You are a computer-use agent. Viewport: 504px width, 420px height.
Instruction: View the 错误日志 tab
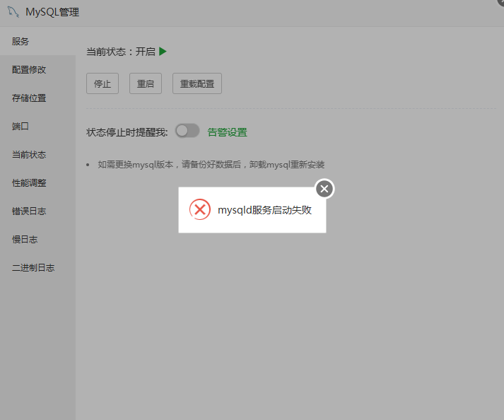[x=37, y=211]
